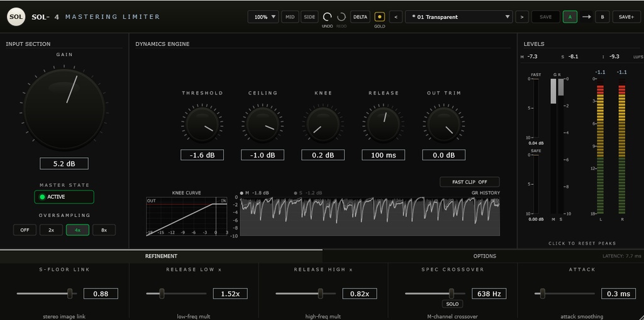Click the short-term LUFS value -8.1
This screenshot has width=644, height=320.
pyautogui.click(x=573, y=57)
